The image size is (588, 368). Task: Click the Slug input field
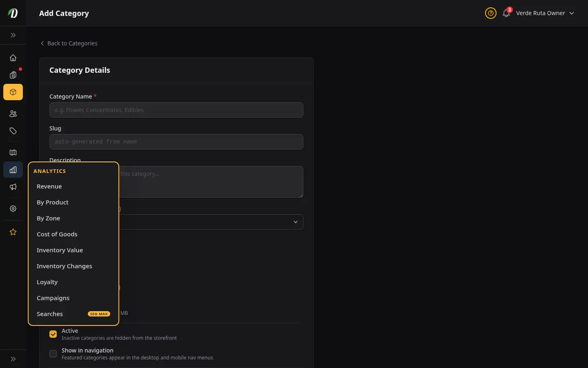click(x=176, y=142)
